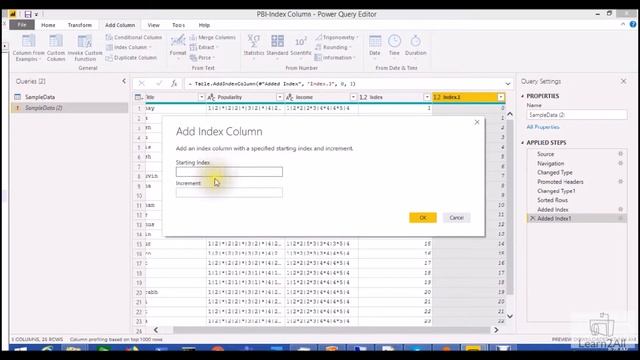Click Cancel in Add Index Column dialog
Screen dimensions: 640x360
point(456,218)
